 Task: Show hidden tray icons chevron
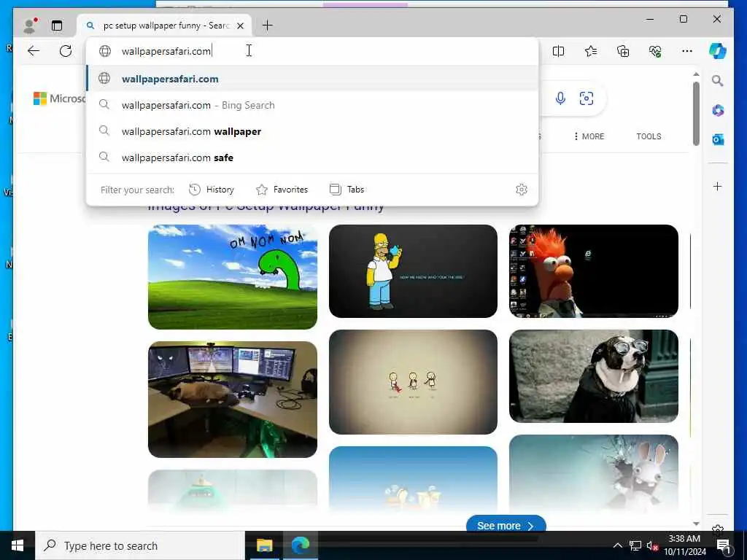click(x=617, y=545)
